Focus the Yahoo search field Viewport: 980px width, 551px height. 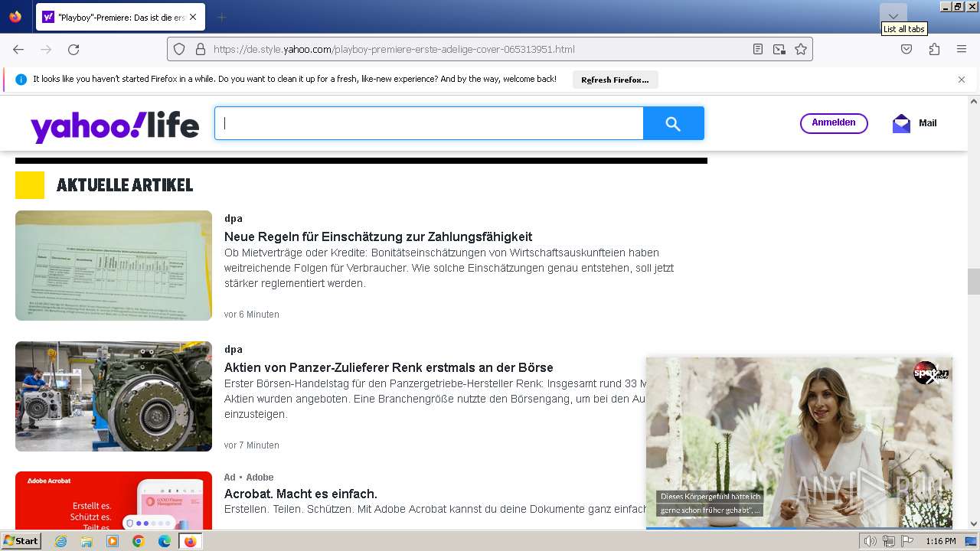(x=429, y=123)
